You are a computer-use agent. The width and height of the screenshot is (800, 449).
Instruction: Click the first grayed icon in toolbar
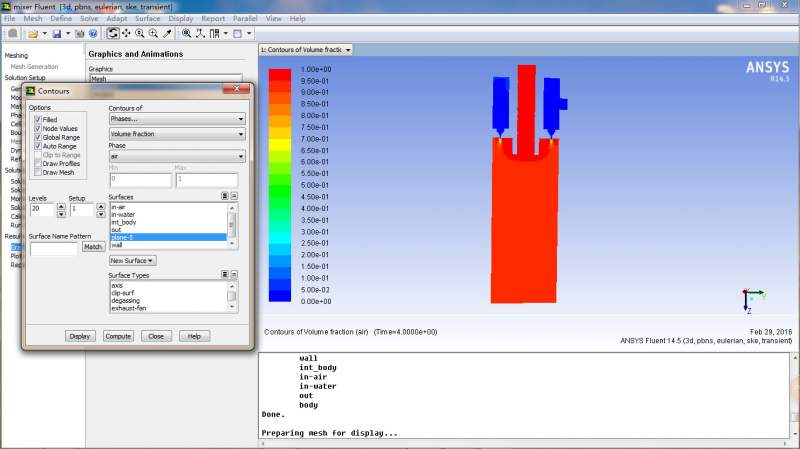pyautogui.click(x=13, y=34)
